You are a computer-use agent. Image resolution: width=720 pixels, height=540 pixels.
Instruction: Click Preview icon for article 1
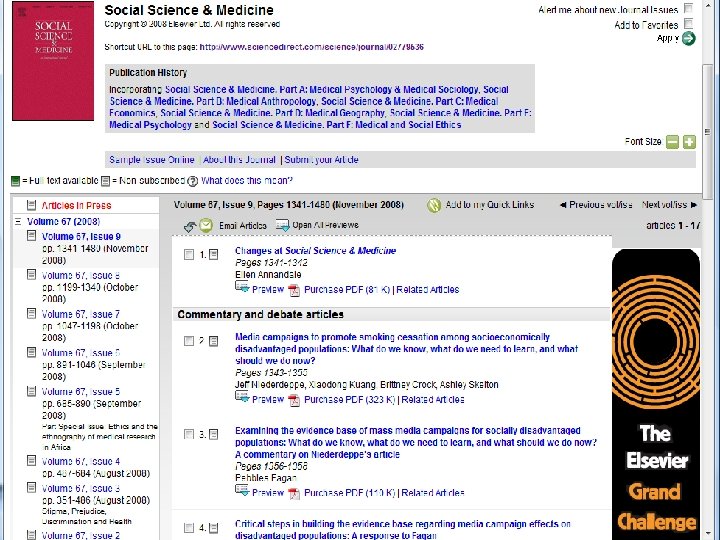click(x=242, y=288)
